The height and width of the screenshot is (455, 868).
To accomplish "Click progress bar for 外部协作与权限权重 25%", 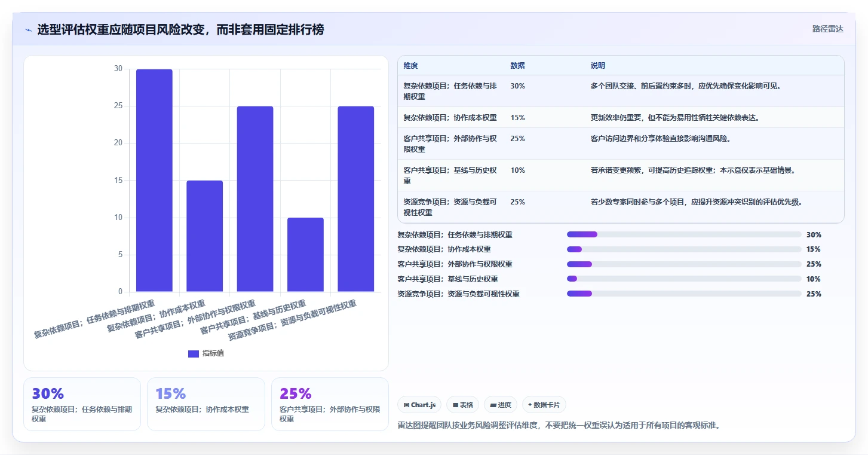I will tap(684, 264).
